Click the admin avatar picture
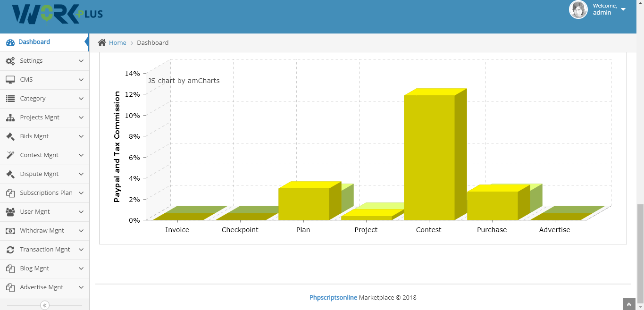Image resolution: width=644 pixels, height=310 pixels. [578, 9]
